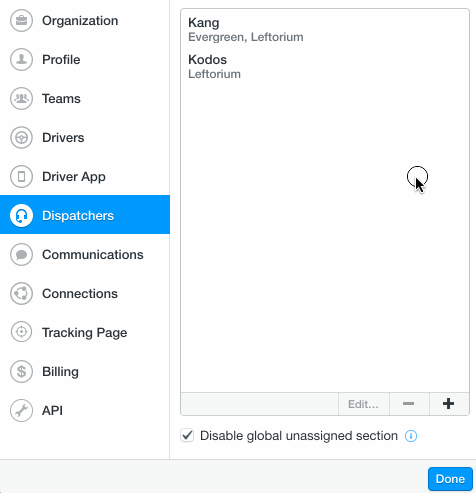Screen dimensions: 476x493
Task: Click the Profile person icon
Action: pyautogui.click(x=21, y=60)
